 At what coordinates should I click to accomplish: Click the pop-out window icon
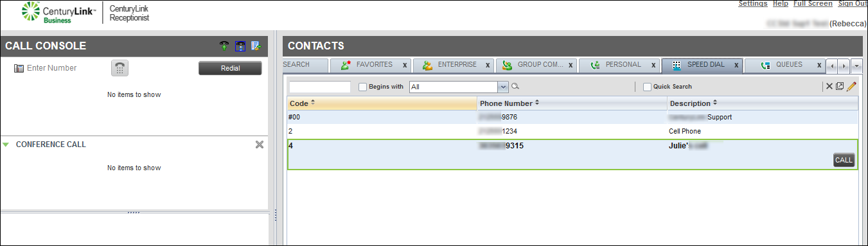[x=839, y=86]
